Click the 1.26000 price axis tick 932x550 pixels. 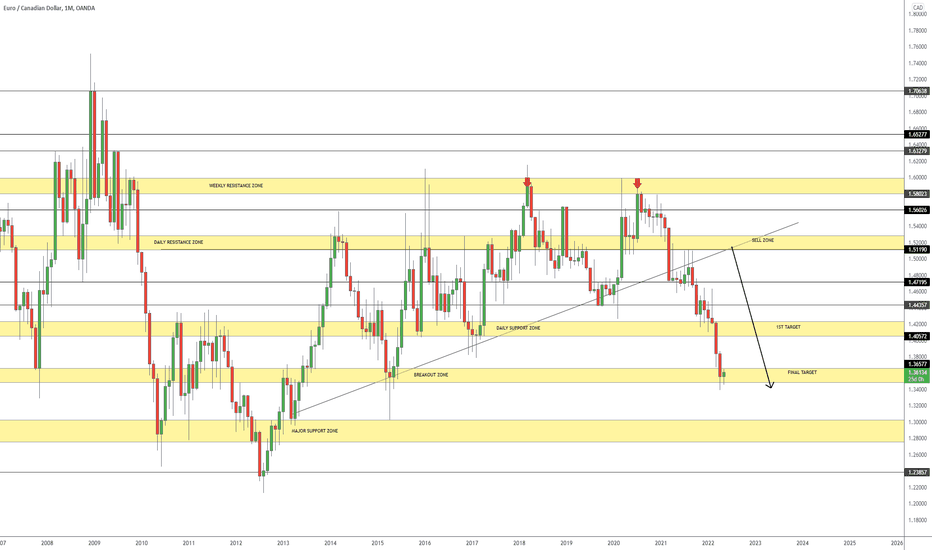coord(918,455)
